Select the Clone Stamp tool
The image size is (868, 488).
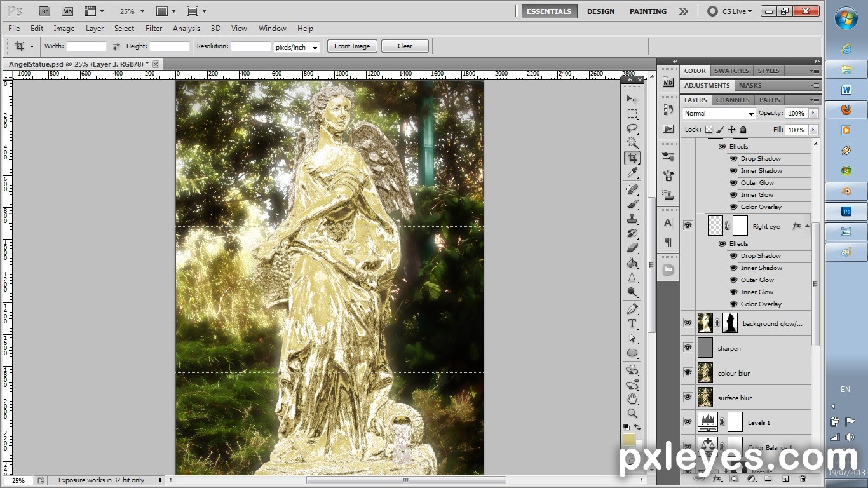point(632,219)
